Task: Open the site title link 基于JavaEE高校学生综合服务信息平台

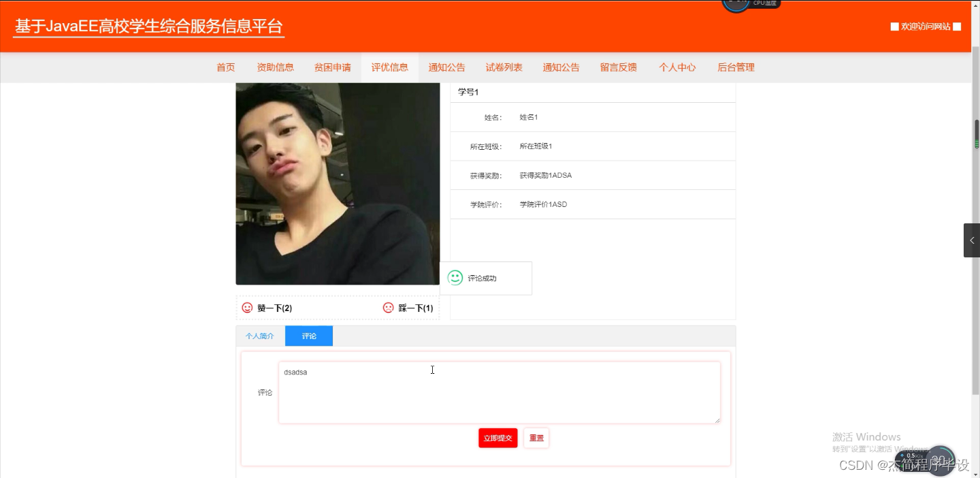Action: (148, 27)
